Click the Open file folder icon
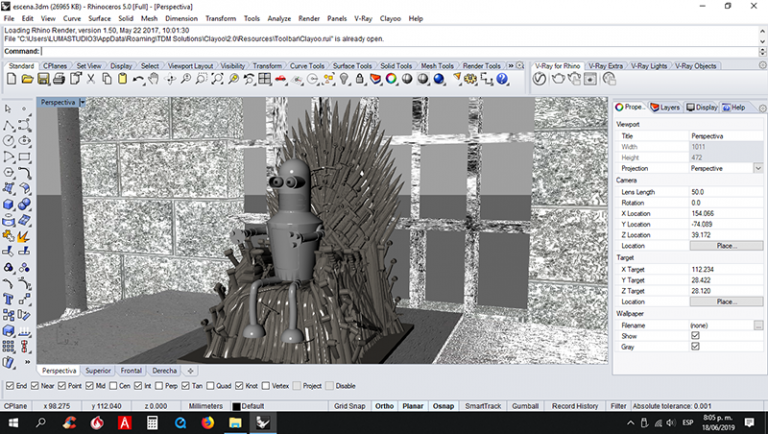This screenshot has height=434, width=768. (x=27, y=78)
